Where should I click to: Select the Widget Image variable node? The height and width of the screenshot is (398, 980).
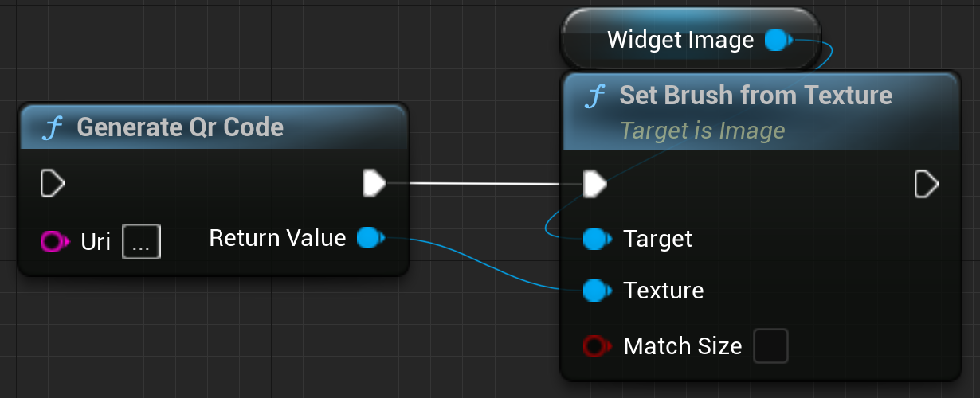click(680, 40)
